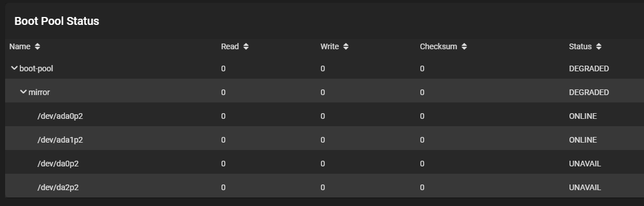Select the /dev/da2p2 device row
The image size is (644, 206).
pyautogui.click(x=324, y=187)
